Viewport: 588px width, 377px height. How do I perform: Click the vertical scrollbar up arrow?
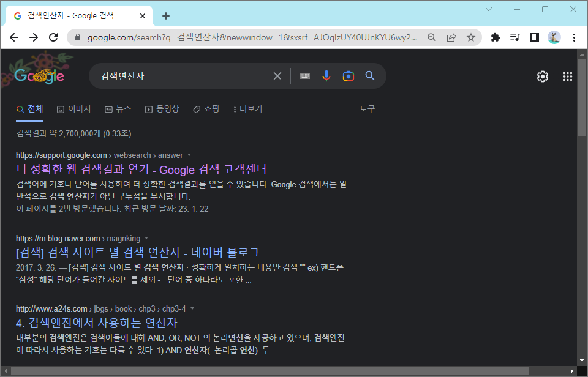pos(582,54)
